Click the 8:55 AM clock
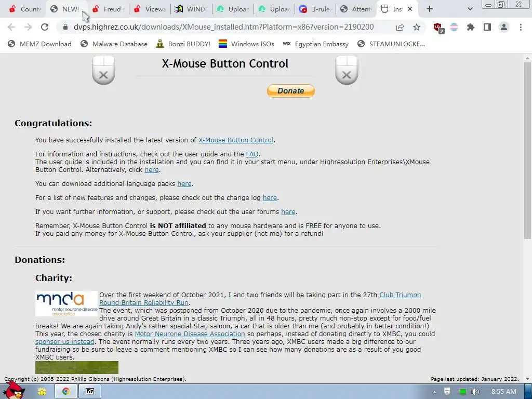 504,392
